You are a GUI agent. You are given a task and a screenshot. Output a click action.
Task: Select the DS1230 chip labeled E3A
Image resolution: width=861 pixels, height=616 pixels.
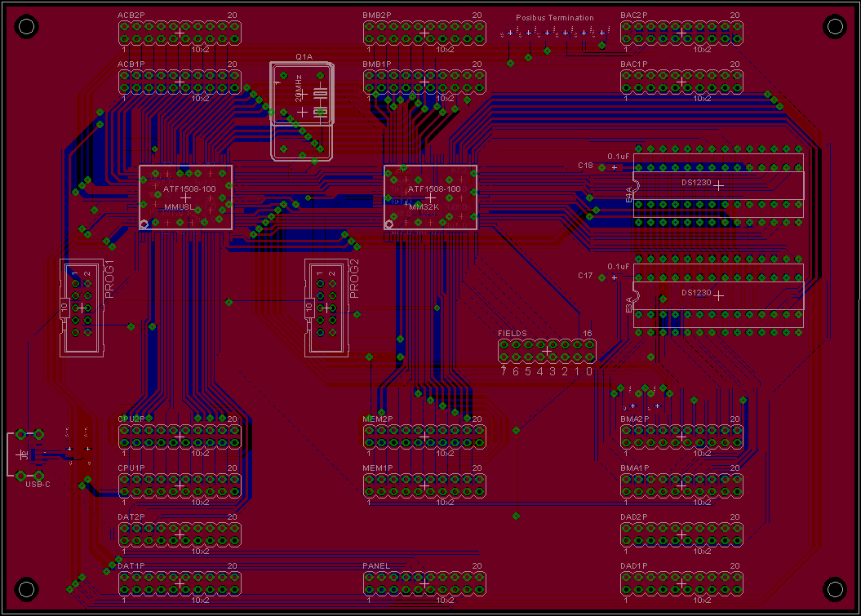point(718,296)
